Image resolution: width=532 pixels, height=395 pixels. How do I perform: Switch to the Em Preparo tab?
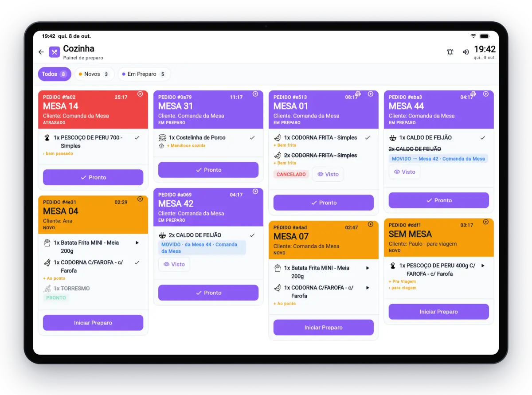[144, 74]
